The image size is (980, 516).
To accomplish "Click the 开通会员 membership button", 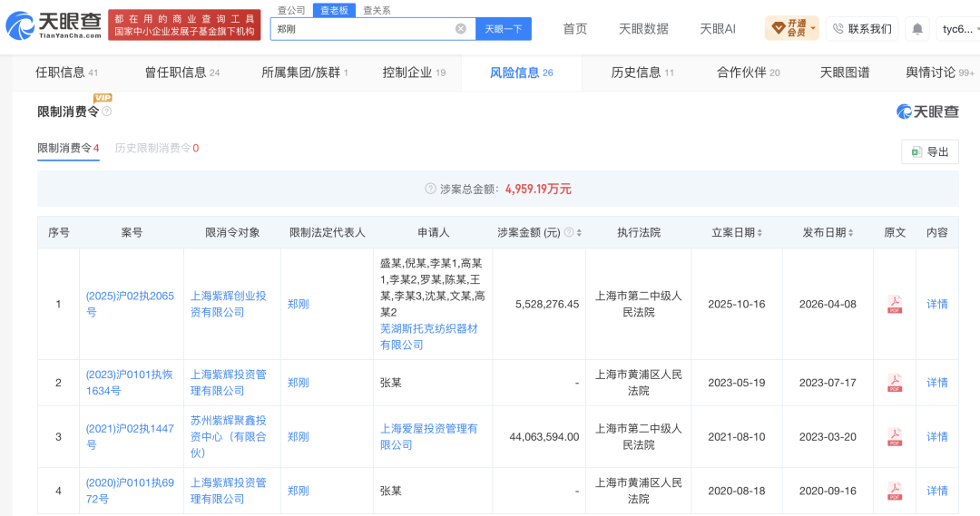I will point(791,28).
